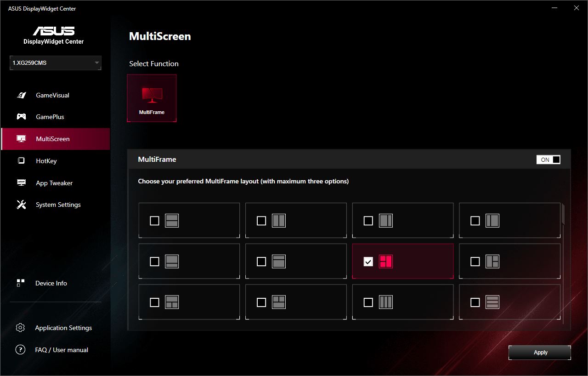Screen dimensions: 588x376
Task: Click the GamePlus gamepad icon
Action: (21, 117)
